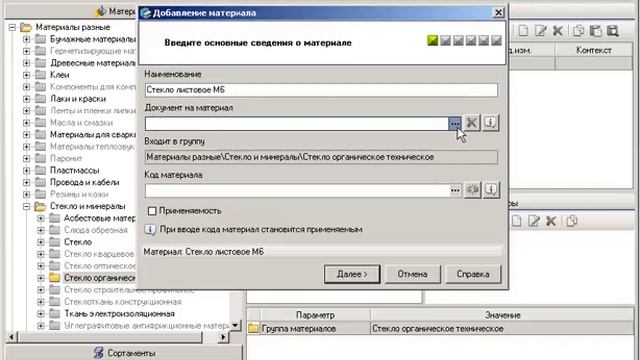Click Edit pencil icon in lower right toolbar
Screen dimensions: 640x360
pyautogui.click(x=534, y=221)
